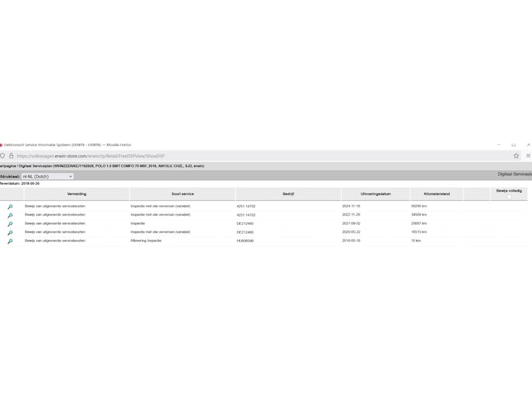
Task: Click the Uitvoeringsdatum column header
Action: [374, 194]
